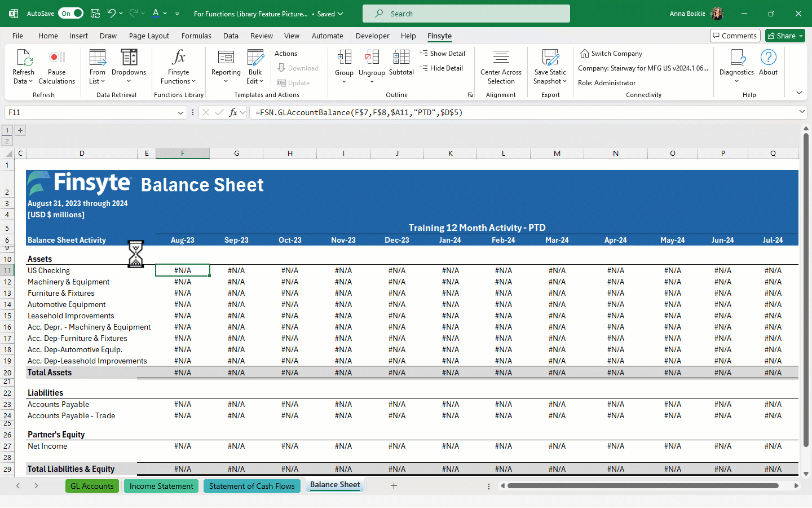Click the Insert Function fx button
812x508 pixels.
click(233, 112)
